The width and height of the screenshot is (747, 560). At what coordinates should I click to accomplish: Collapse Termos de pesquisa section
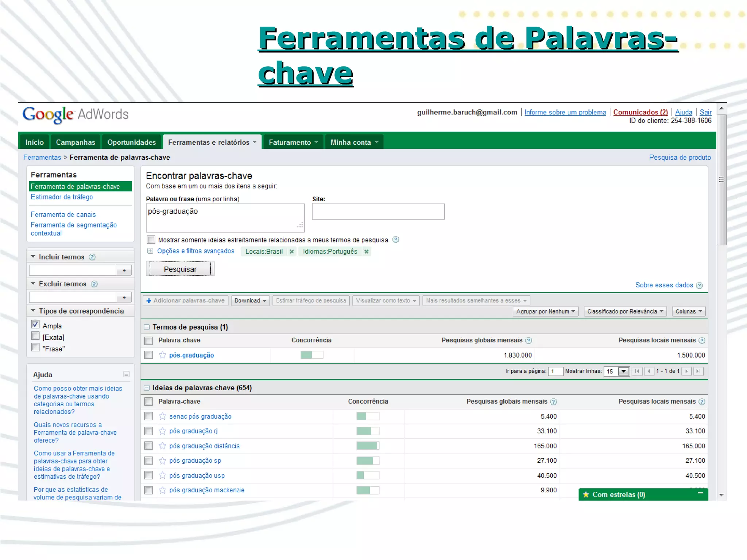tap(147, 327)
